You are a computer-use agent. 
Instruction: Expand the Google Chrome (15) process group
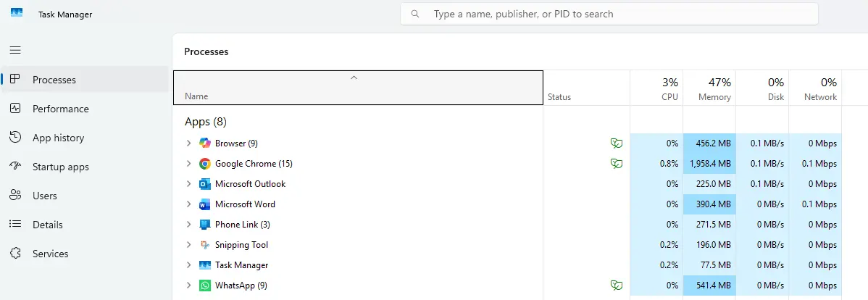click(x=188, y=163)
